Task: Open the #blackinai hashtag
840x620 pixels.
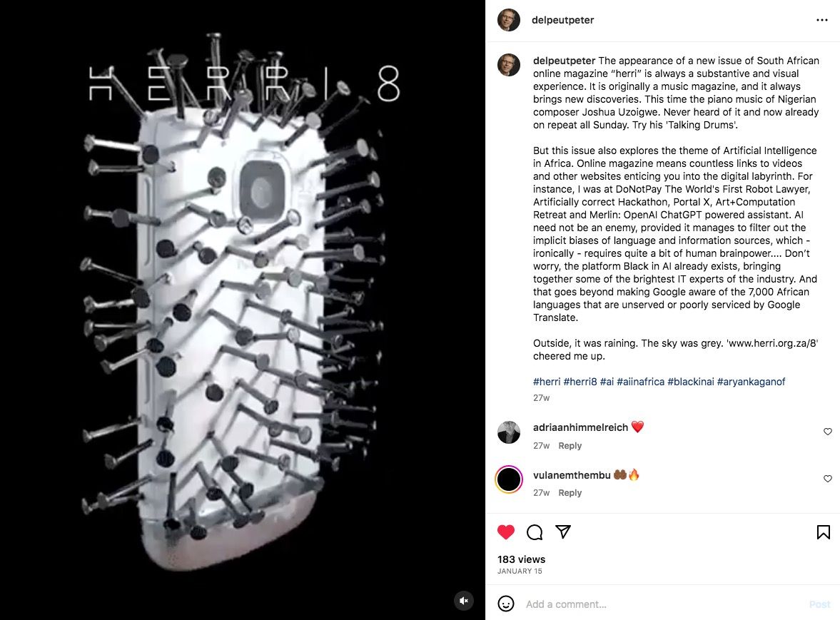Action: 691,382
